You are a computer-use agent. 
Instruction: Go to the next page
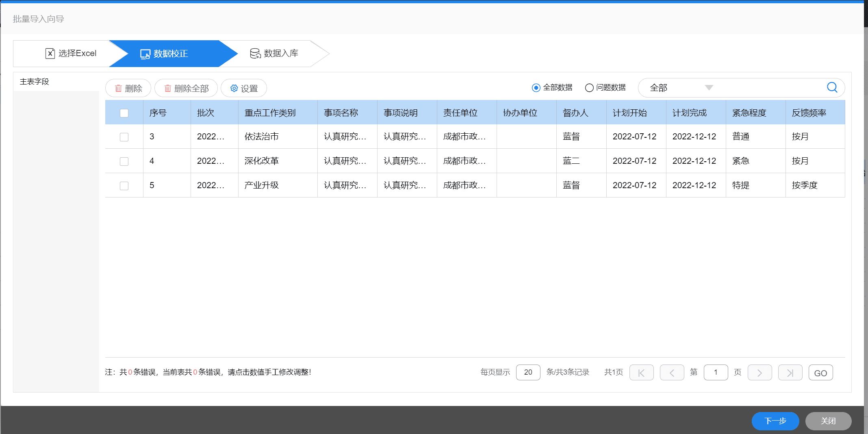[759, 373]
